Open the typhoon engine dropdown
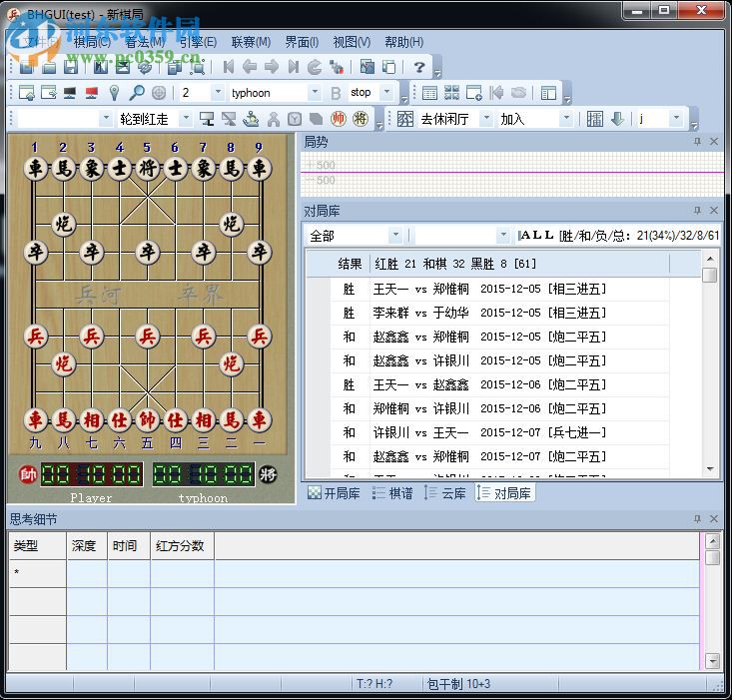Screen dimensions: 732x700 point(316,93)
